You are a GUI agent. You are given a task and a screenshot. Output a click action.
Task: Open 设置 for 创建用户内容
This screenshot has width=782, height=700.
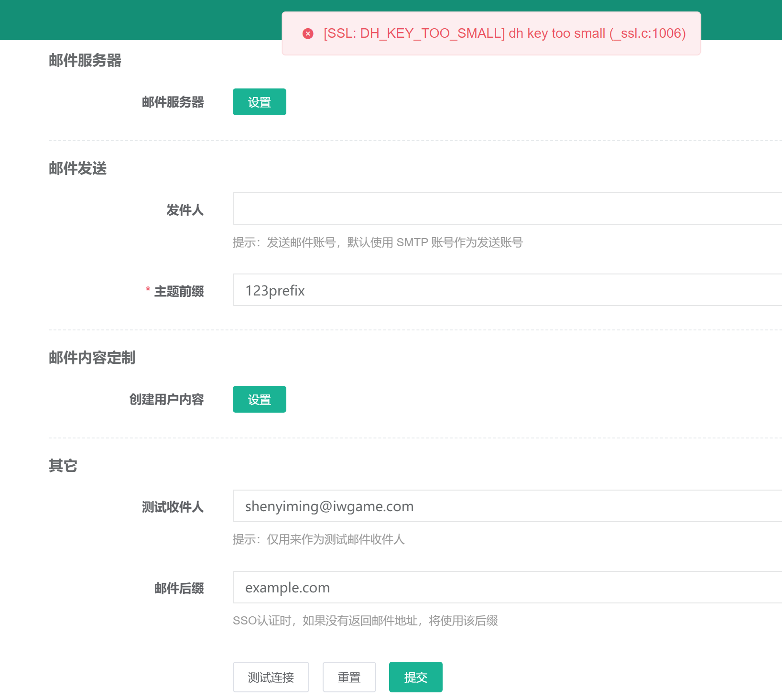click(259, 399)
